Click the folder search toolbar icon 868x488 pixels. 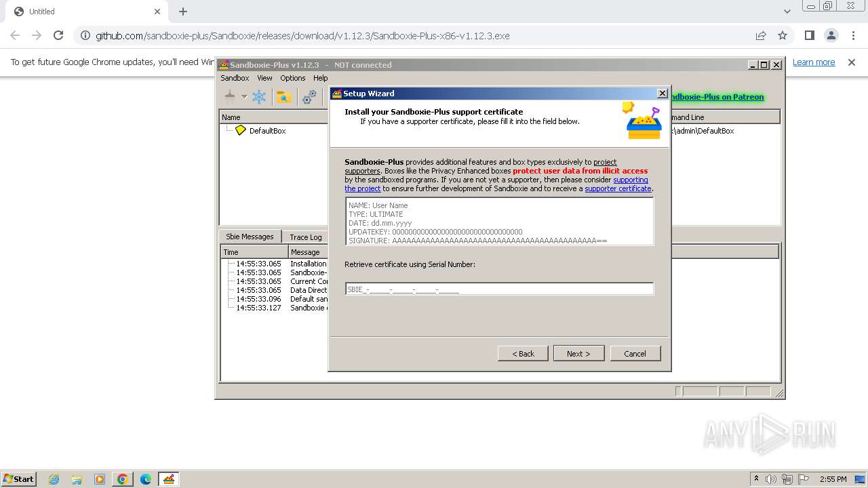pos(283,97)
